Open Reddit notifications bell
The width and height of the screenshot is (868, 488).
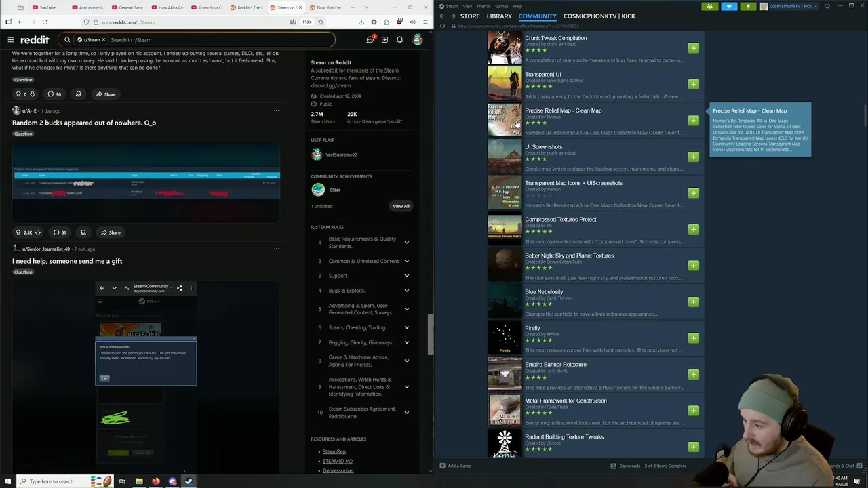click(x=399, y=40)
